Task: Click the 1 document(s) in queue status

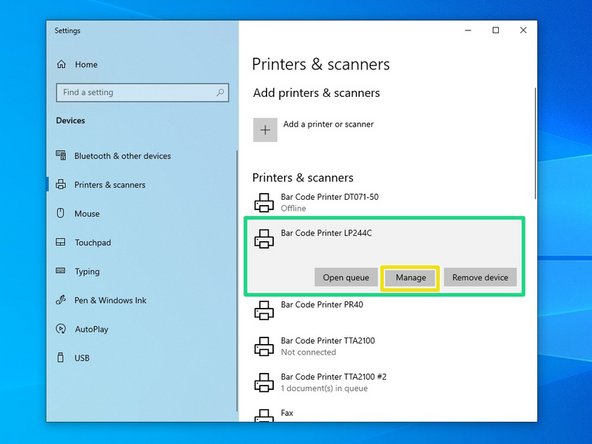Action: point(324,388)
